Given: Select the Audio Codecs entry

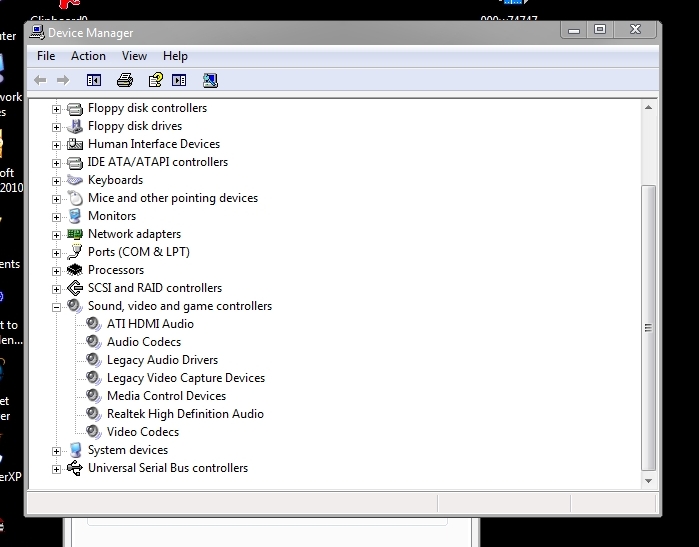Looking at the screenshot, I should point(144,342).
